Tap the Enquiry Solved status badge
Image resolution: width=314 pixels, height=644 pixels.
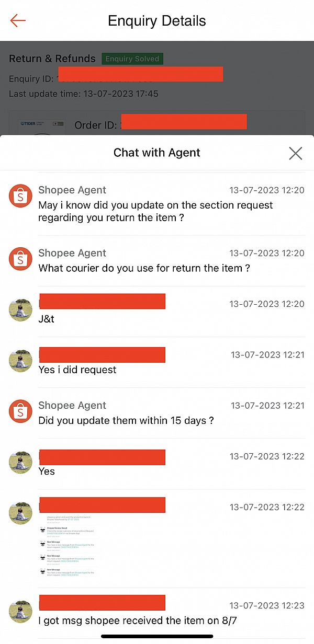(x=132, y=59)
